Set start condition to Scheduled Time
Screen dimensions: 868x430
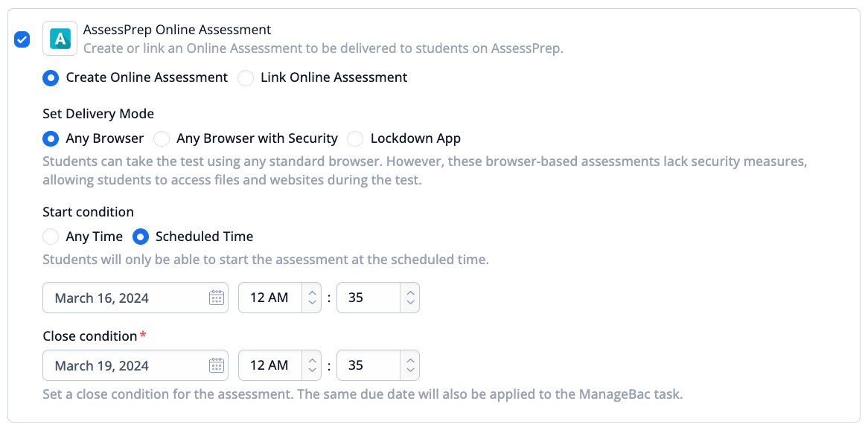tap(140, 237)
